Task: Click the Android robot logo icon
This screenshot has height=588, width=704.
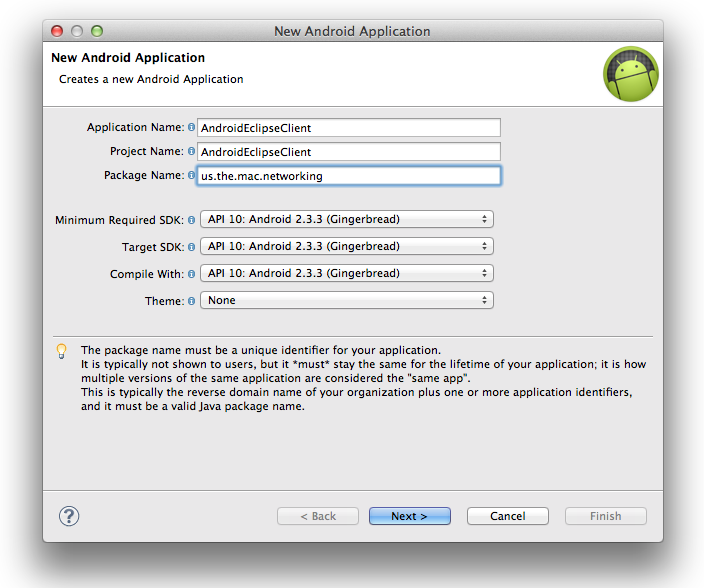Action: pyautogui.click(x=631, y=74)
